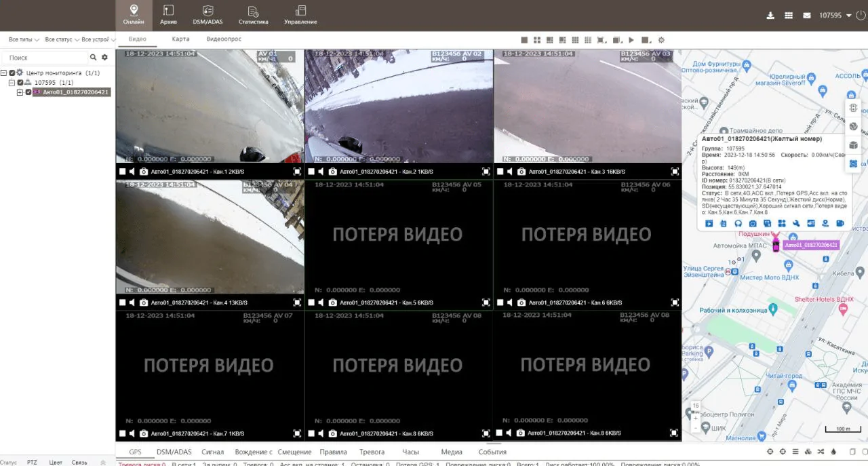Toggle the Центр мониторинга checkbox
The height and width of the screenshot is (466, 868).
point(12,73)
